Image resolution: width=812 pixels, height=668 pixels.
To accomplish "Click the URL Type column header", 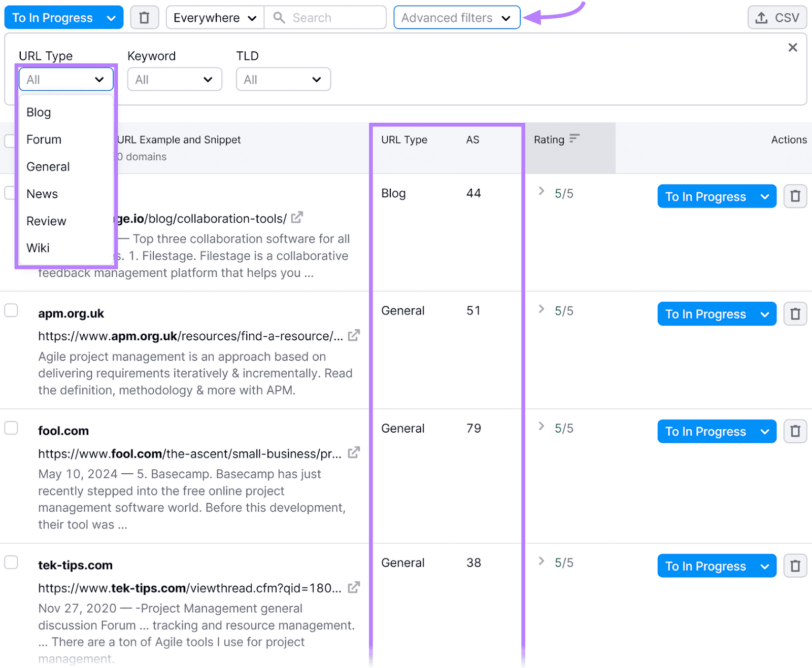I will click(x=404, y=139).
